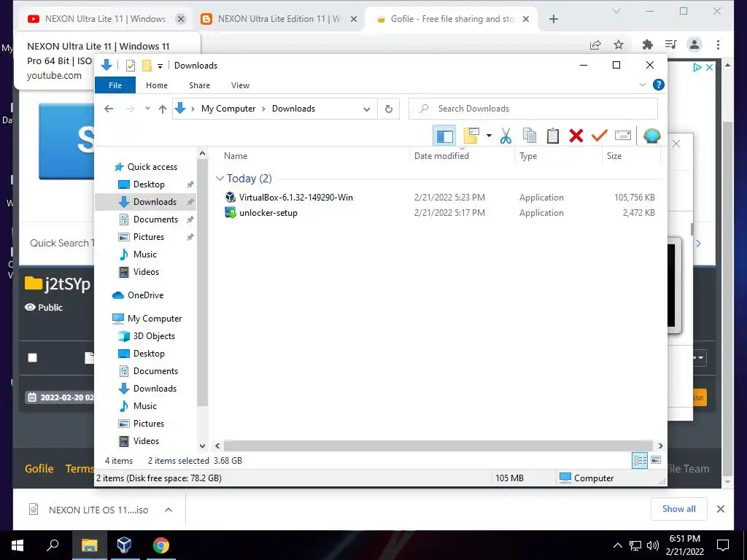Open recent locations dropdown arrow
Viewport: 747px width, 560px height.
click(147, 109)
